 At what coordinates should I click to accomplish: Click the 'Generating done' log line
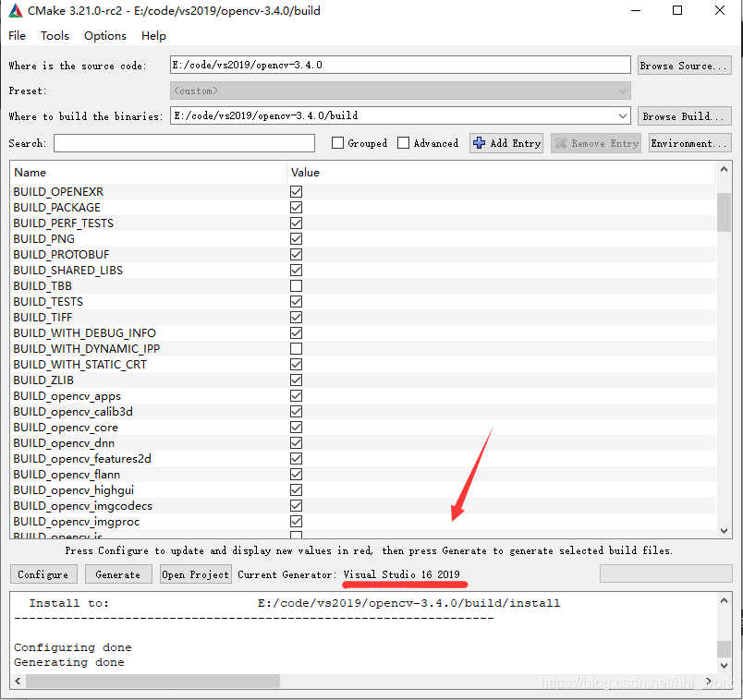tap(69, 662)
